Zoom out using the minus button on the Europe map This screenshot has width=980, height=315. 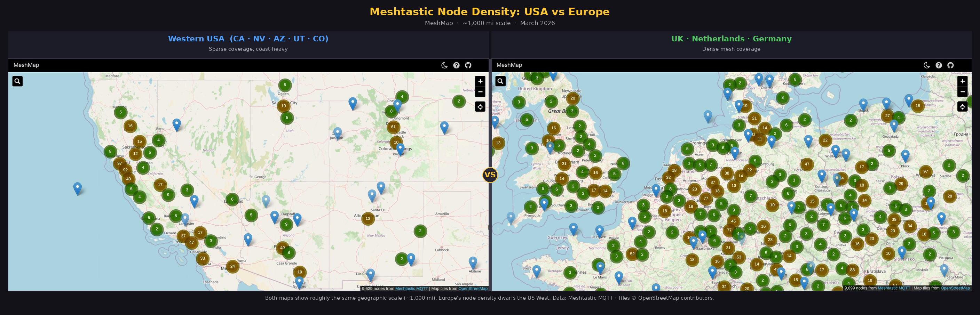coord(963,92)
